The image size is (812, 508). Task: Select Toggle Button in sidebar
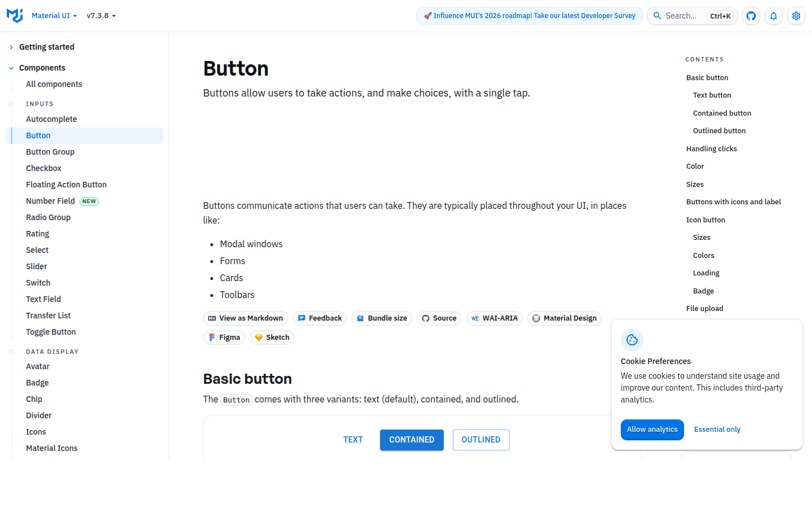[x=51, y=332]
